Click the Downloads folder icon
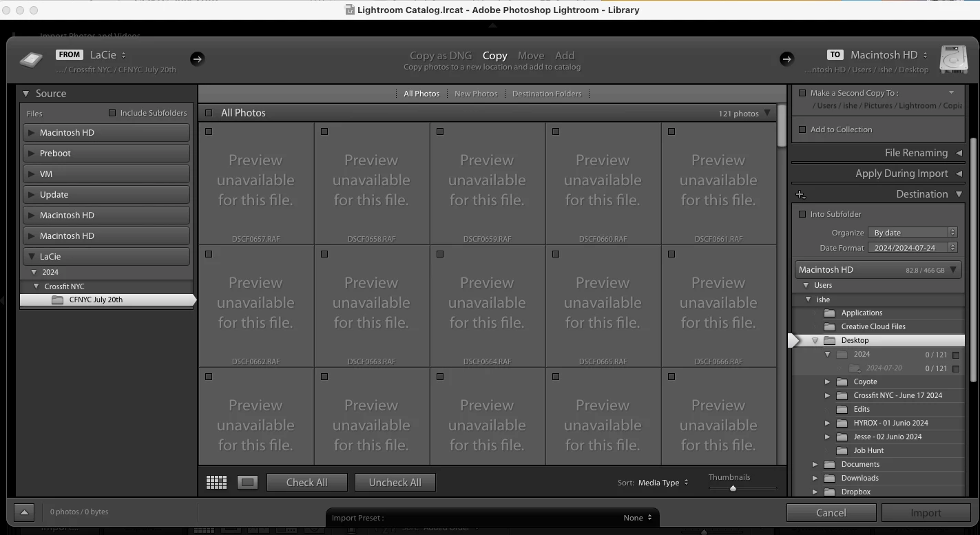 click(x=829, y=478)
